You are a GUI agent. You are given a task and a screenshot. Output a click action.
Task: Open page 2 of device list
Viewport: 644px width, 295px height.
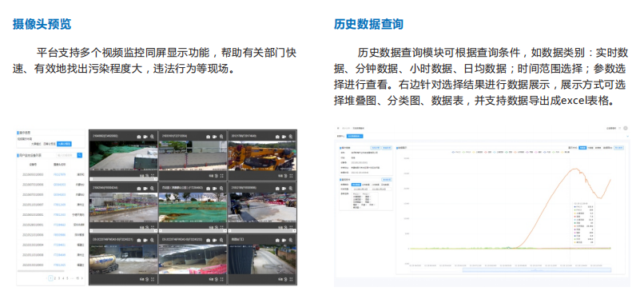pyautogui.click(x=54, y=278)
